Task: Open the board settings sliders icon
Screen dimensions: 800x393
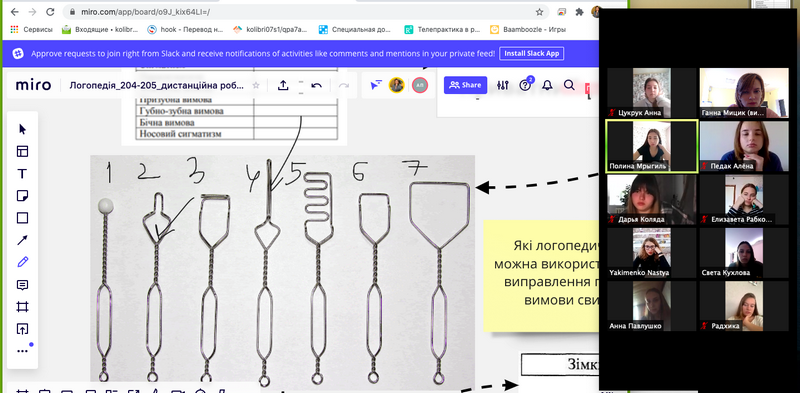Action: click(503, 85)
